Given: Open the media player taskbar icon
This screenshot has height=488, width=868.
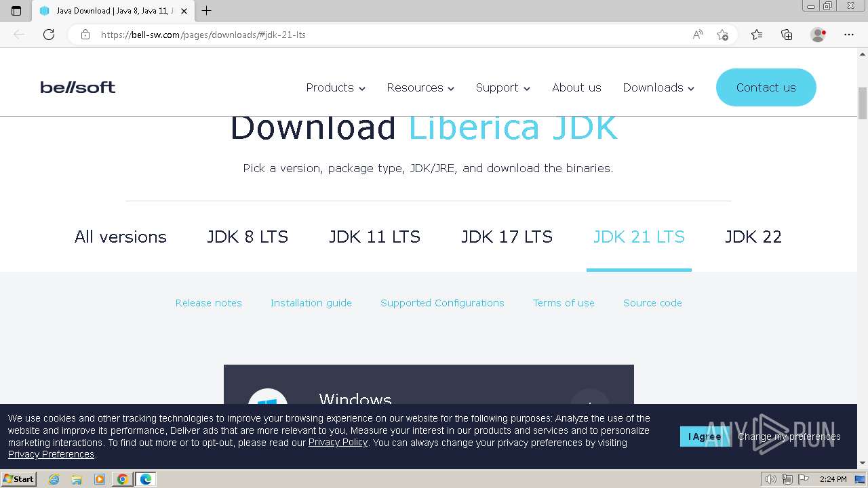Looking at the screenshot, I should [x=100, y=479].
